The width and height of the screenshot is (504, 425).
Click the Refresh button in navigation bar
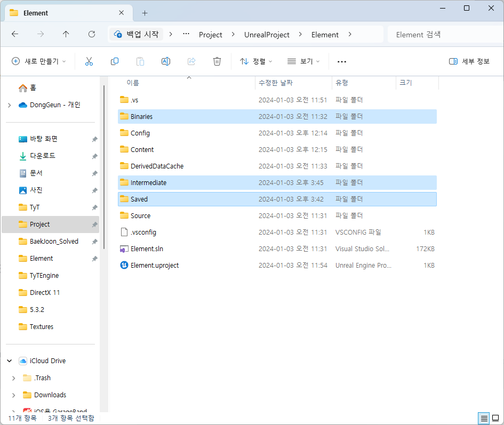coord(92,34)
